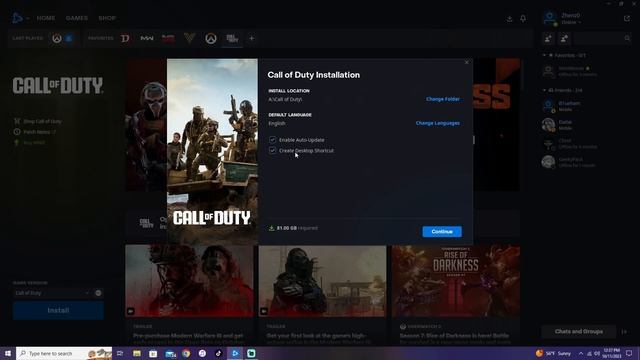The width and height of the screenshot is (640, 360).
Task: Add a game to favorites with plus icon
Action: pyautogui.click(x=251, y=38)
